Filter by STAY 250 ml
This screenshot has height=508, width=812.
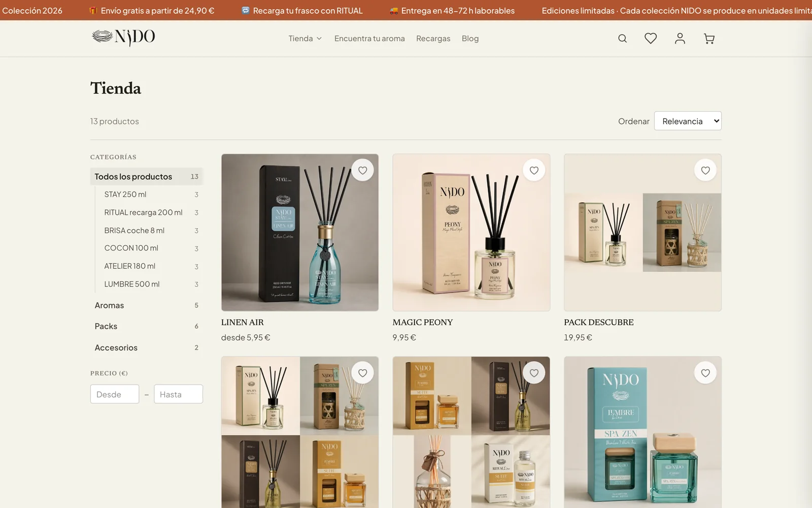[151, 195]
